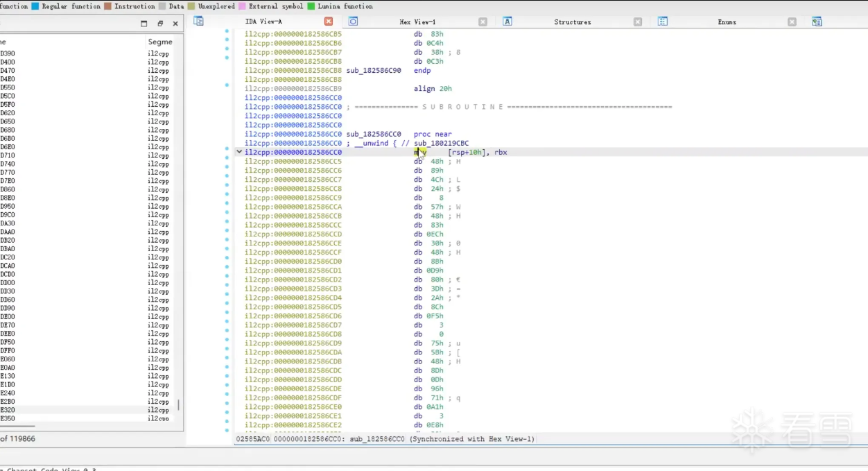The image size is (868, 471).
Task: Click the Structures tab icon
Action: tap(507, 22)
